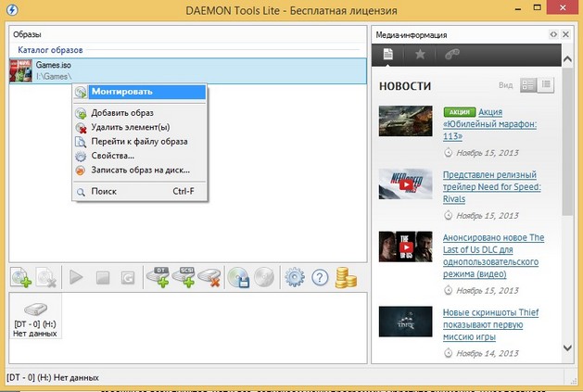Click the news panel scrollbar thumb

tap(567, 142)
